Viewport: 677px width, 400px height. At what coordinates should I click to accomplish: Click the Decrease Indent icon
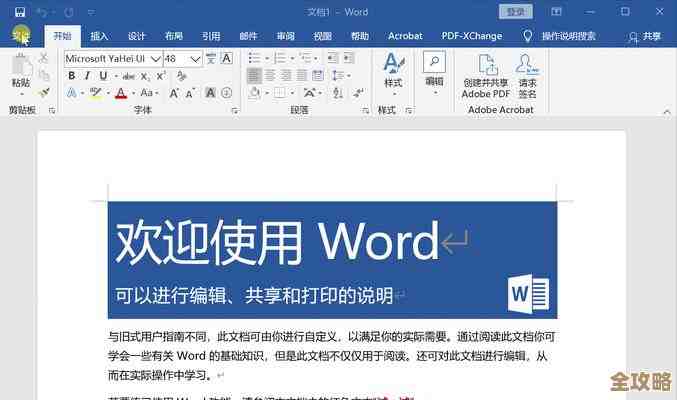point(332,58)
